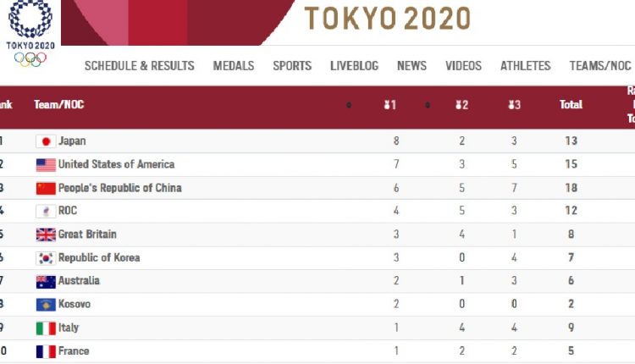Open the Schedule & Results menu
The width and height of the screenshot is (635, 364).
(x=139, y=66)
